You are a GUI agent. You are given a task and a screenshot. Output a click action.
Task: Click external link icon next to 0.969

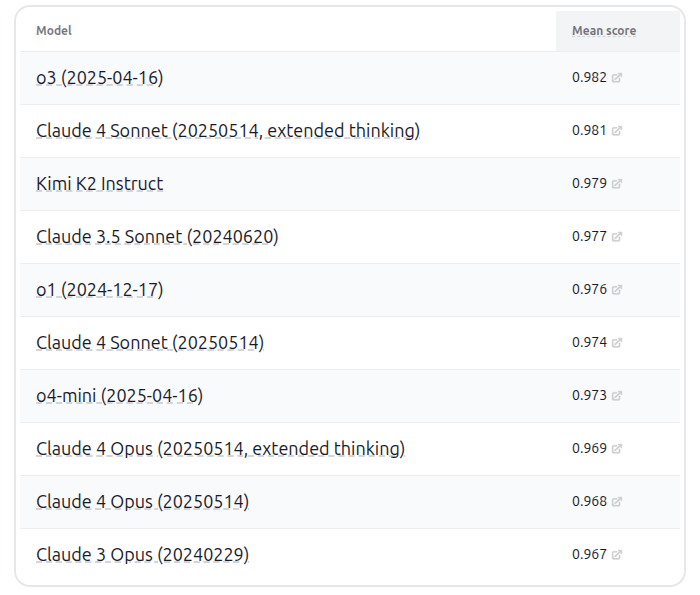point(617,449)
